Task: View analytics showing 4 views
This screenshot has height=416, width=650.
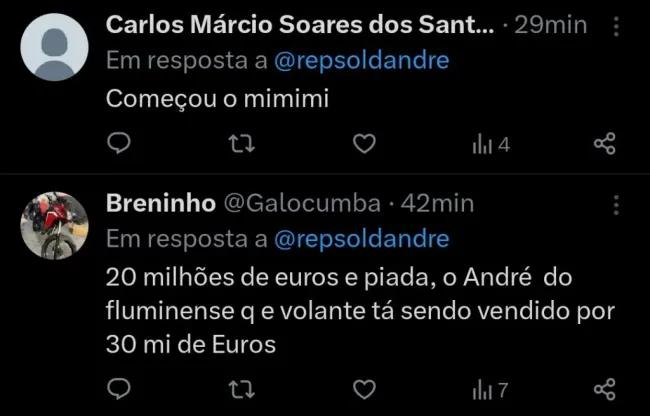Action: click(x=490, y=145)
